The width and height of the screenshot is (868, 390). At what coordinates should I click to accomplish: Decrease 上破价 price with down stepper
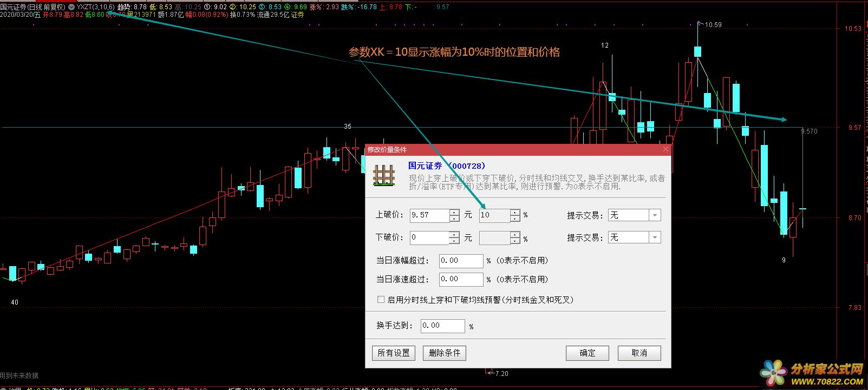[x=454, y=219]
